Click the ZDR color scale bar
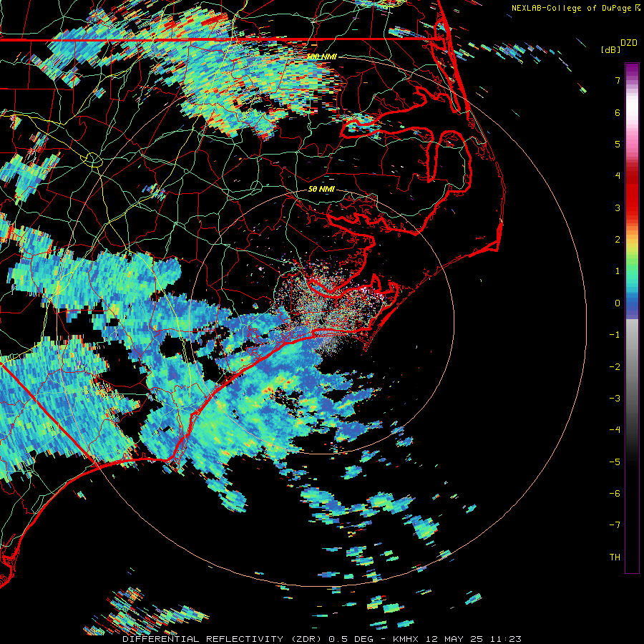Screen dimensions: 644x644 (632, 318)
